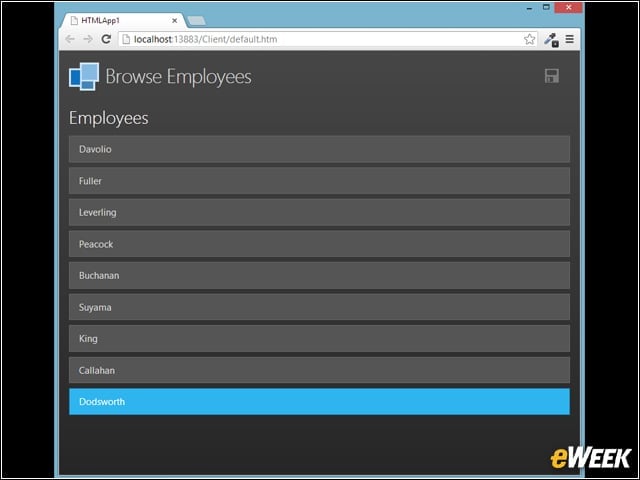Click the localhost address bar
The image size is (640, 480).
coord(328,39)
